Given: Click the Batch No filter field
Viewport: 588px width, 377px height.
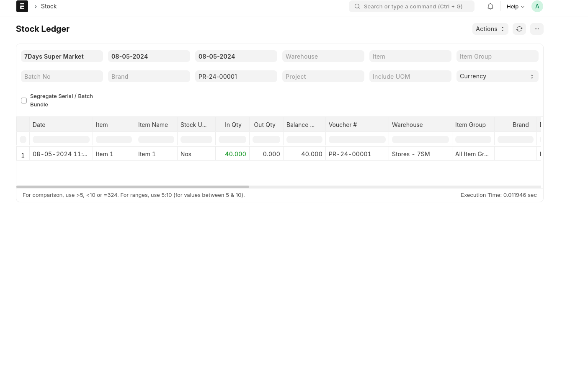Looking at the screenshot, I should click(62, 76).
